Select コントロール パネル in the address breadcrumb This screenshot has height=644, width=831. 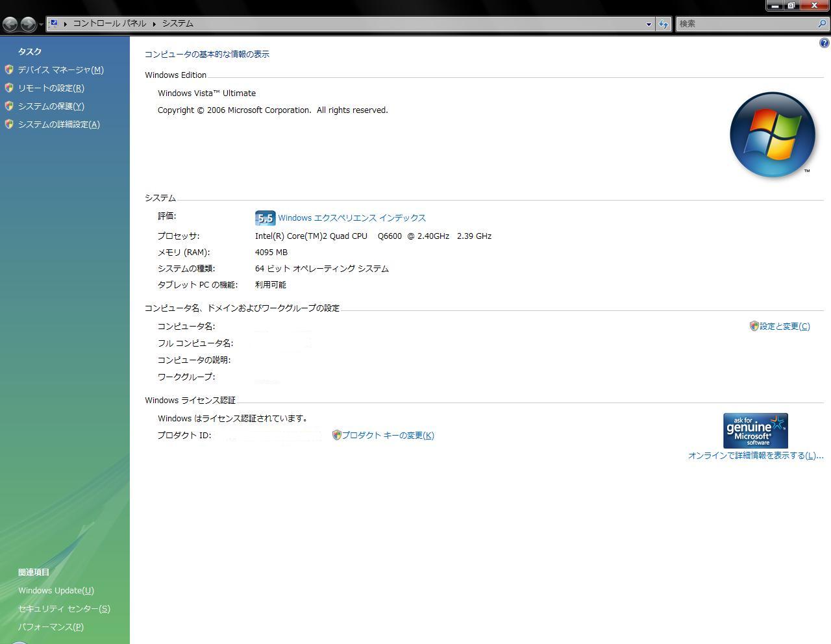click(109, 23)
